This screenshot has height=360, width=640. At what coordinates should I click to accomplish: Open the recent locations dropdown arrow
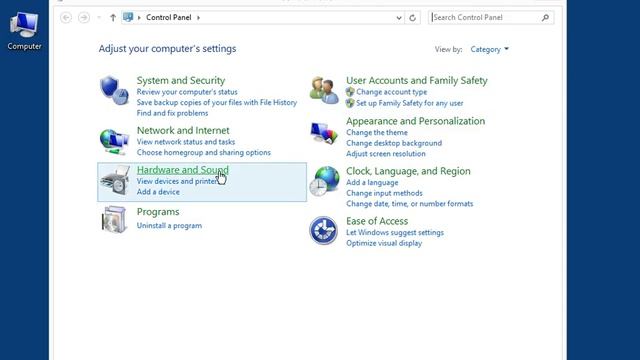99,18
